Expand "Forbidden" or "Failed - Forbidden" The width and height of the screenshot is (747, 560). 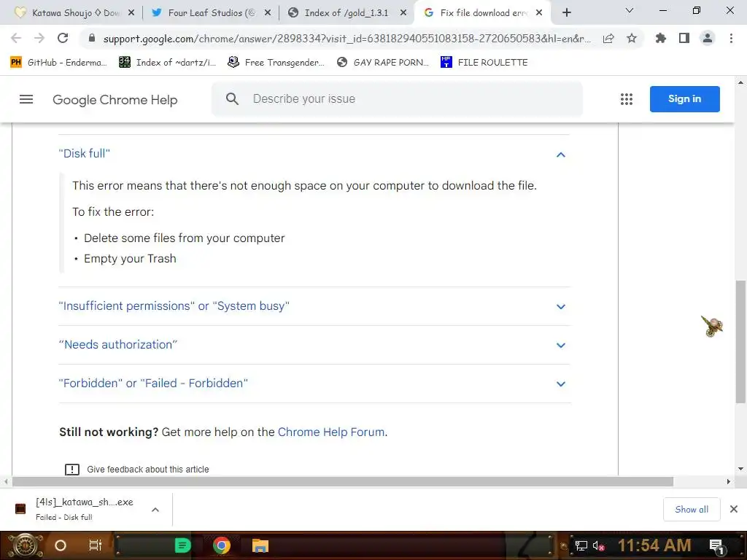pyautogui.click(x=561, y=384)
